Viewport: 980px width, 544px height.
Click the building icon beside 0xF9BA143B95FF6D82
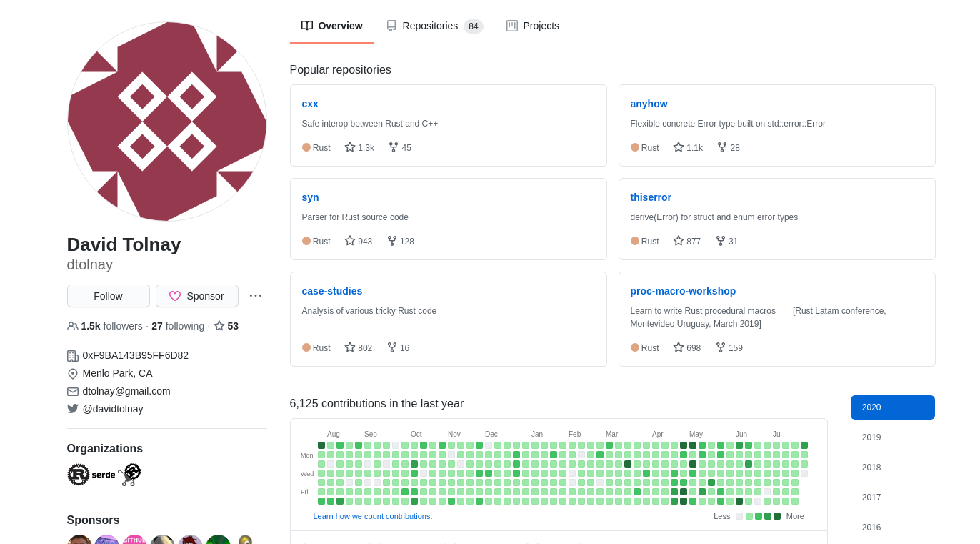pyautogui.click(x=73, y=356)
